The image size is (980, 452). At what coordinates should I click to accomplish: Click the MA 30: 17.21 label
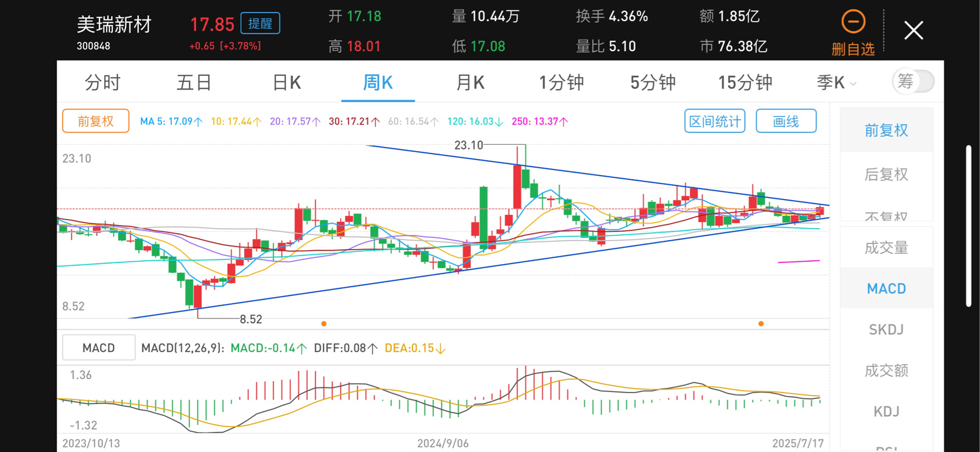pyautogui.click(x=354, y=122)
